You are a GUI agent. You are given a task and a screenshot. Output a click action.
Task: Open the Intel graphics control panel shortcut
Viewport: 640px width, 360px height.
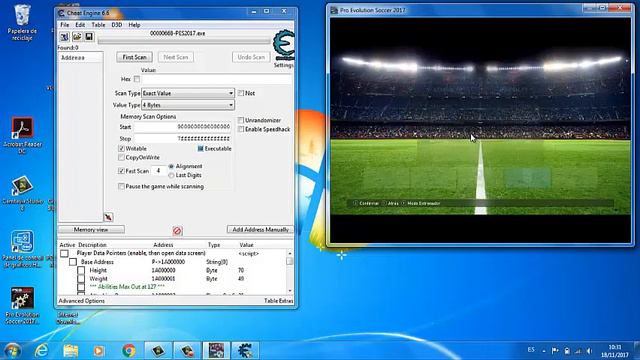[x=22, y=249]
